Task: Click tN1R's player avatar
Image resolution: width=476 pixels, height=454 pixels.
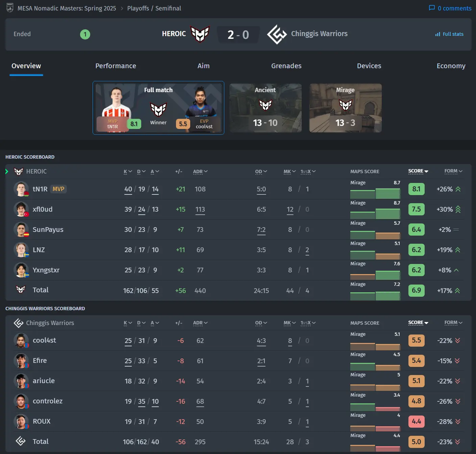Action: click(21, 189)
